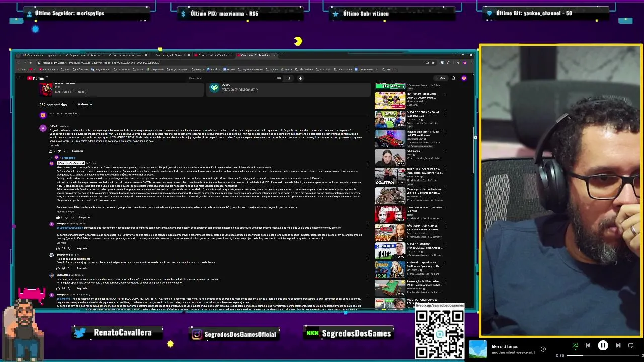This screenshot has height=362, width=644.
Task: Click Responder under the SegredosDosGames long reply
Action: pyautogui.click(x=85, y=217)
